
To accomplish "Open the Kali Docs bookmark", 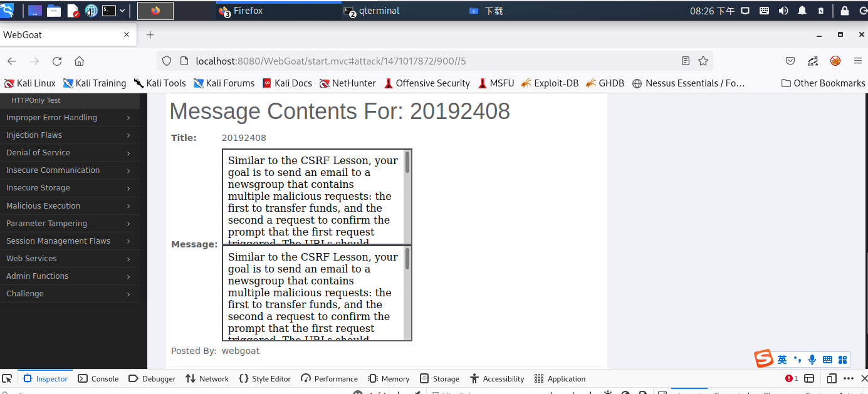I will (287, 83).
